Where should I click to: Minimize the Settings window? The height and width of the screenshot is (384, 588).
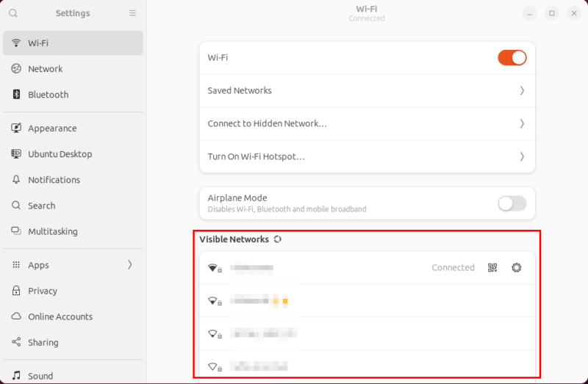529,13
